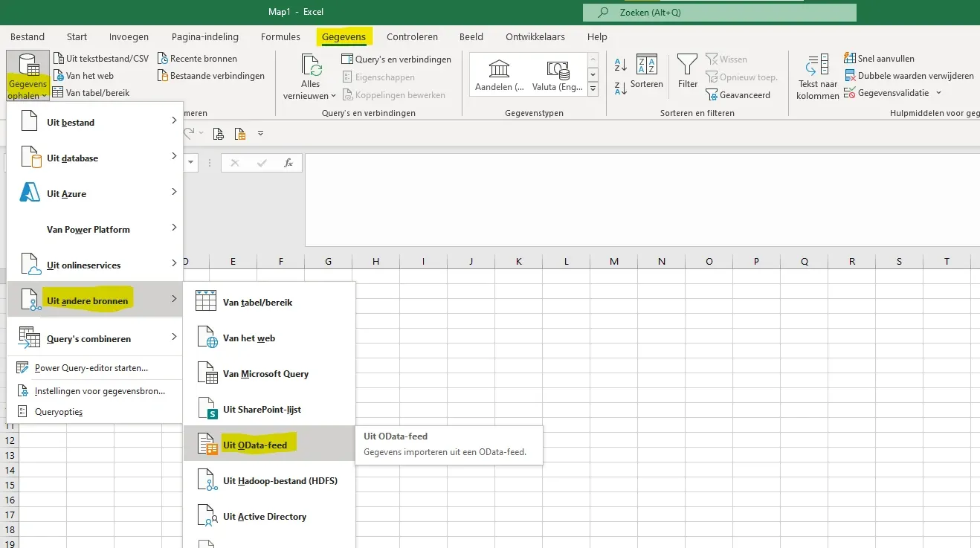Open Queryopties
The height and width of the screenshot is (548, 980).
pyautogui.click(x=94, y=411)
